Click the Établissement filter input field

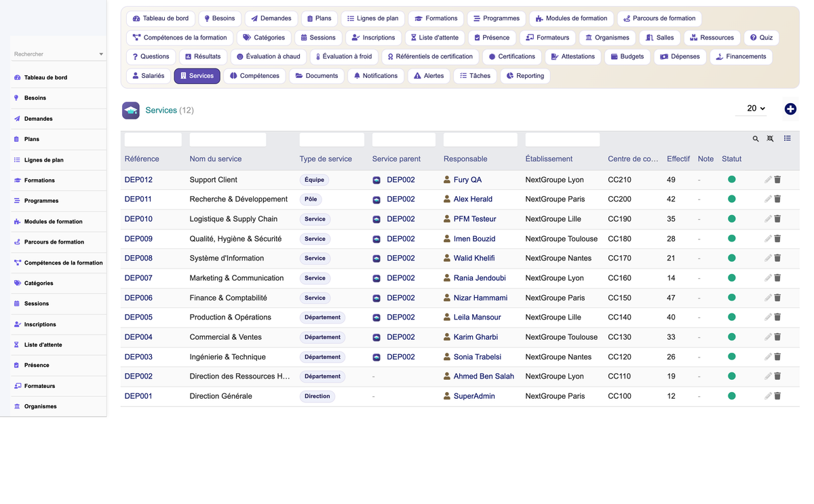click(562, 140)
